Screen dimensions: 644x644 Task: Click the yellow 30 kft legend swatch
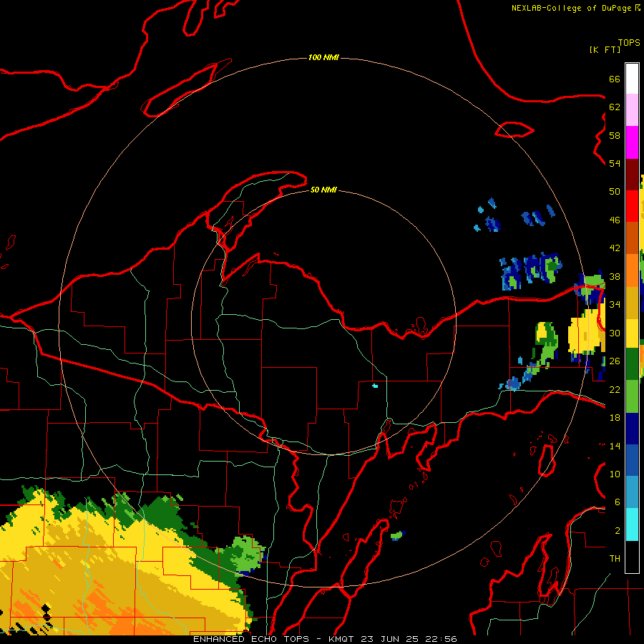click(632, 333)
